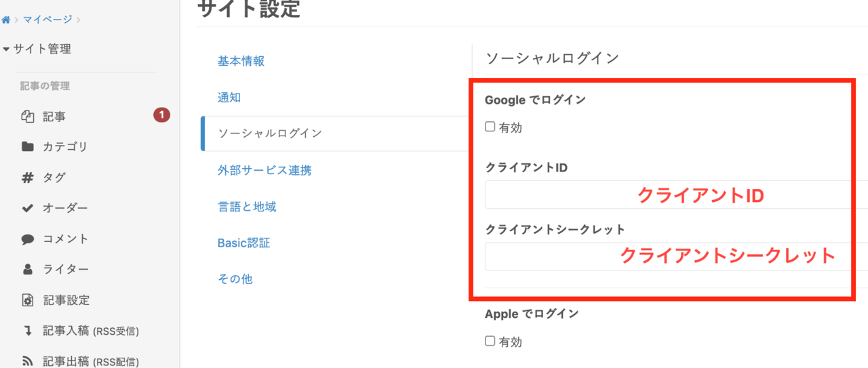Switch to the 通知 settings tab

coord(229,98)
